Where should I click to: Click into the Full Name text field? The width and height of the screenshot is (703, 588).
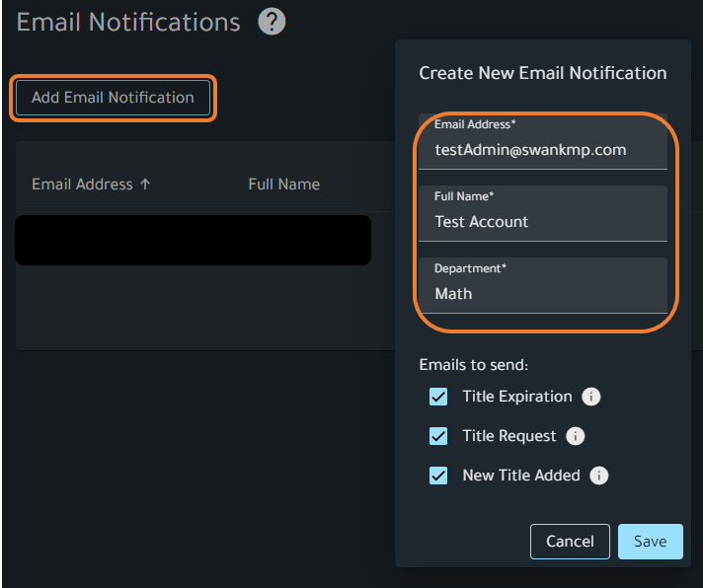(543, 222)
